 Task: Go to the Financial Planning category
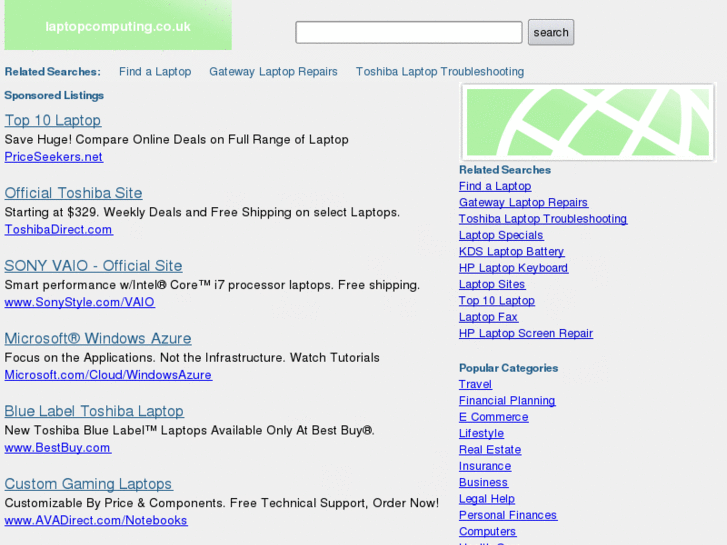pyautogui.click(x=507, y=401)
